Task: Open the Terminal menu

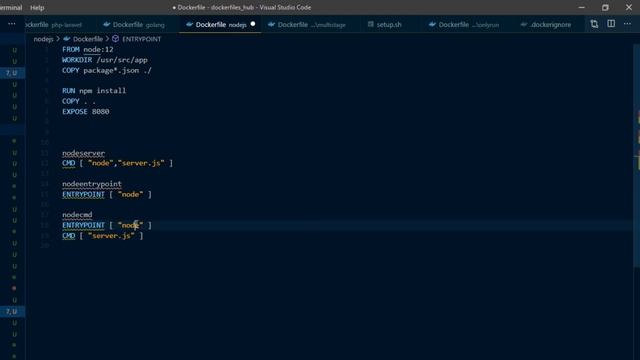Action: tap(11, 7)
